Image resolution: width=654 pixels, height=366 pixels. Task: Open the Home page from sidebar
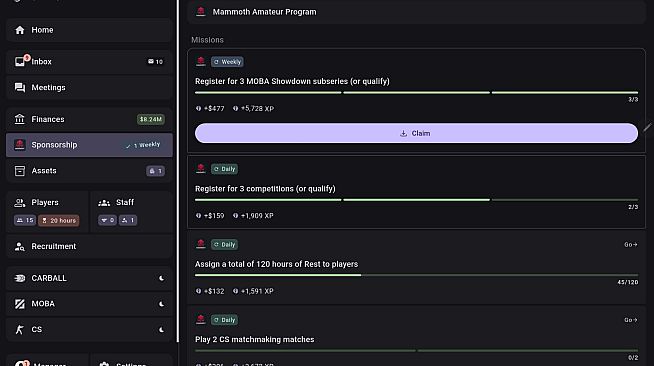click(x=89, y=30)
